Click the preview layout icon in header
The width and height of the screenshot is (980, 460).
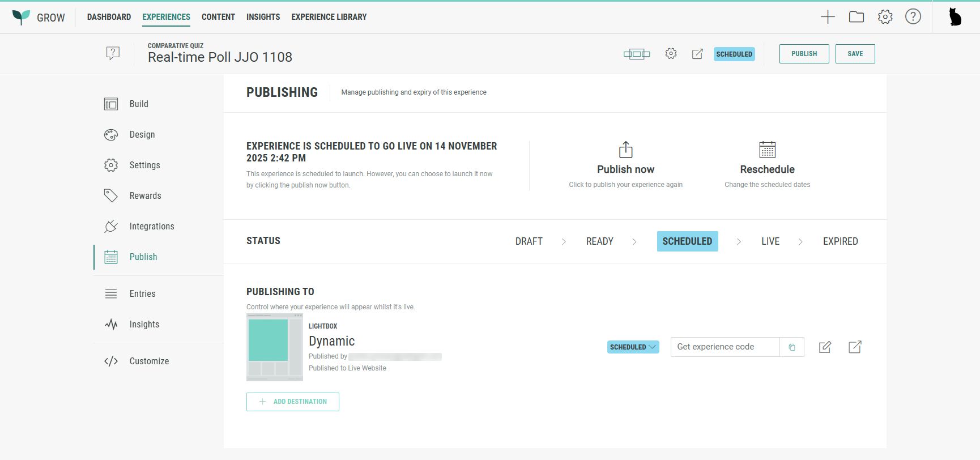click(637, 54)
